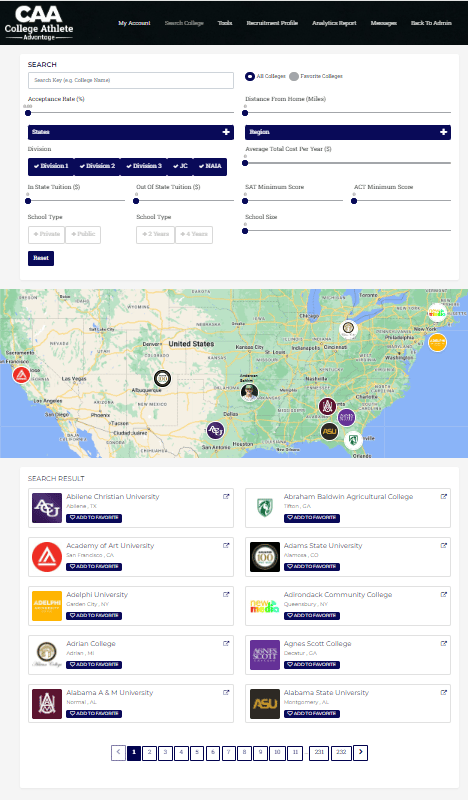Open My Account menu
468x800 pixels.
click(134, 23)
